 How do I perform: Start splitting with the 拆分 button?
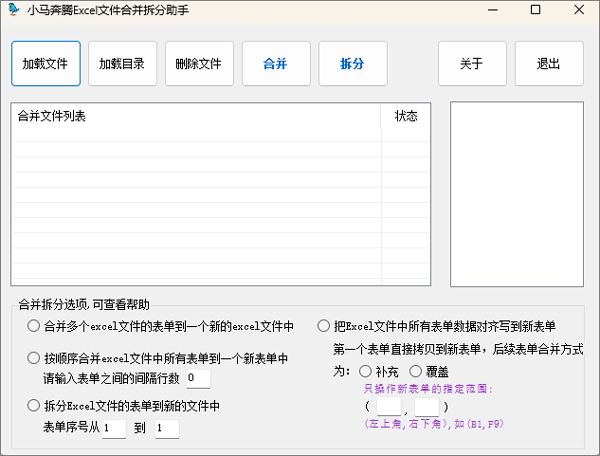(x=353, y=64)
